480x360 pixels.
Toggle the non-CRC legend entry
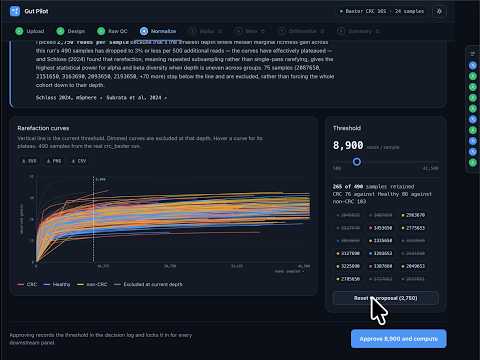click(x=92, y=284)
